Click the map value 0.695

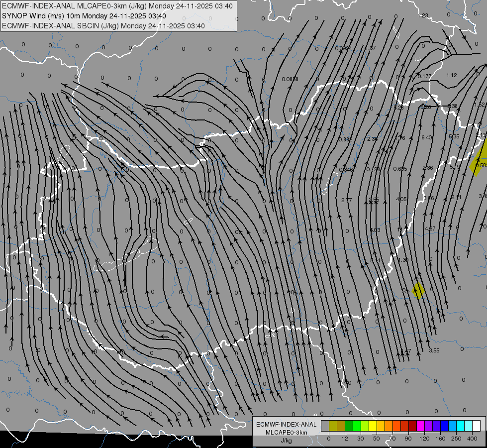pyautogui.click(x=400, y=169)
